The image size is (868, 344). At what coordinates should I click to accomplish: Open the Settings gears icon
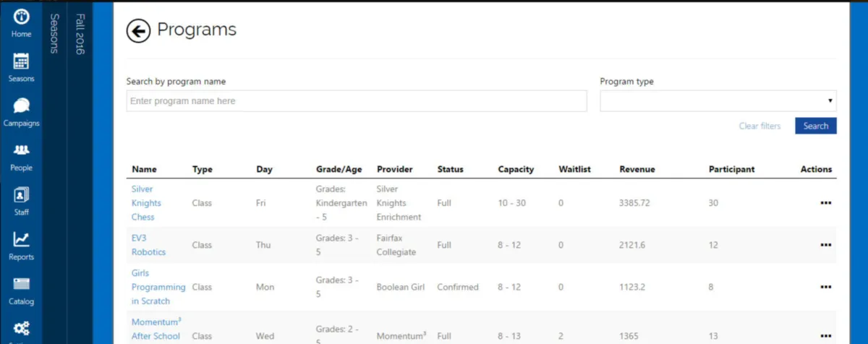[x=21, y=330]
